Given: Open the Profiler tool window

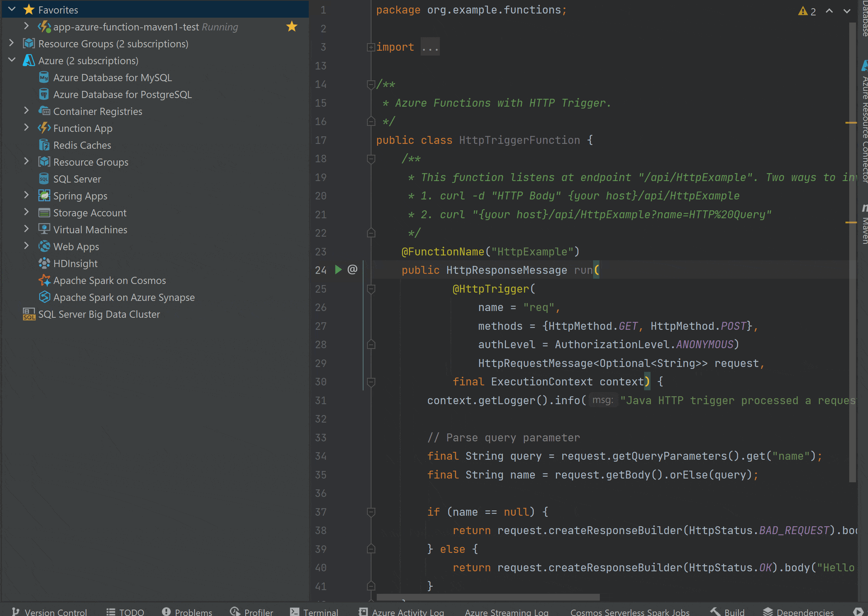Looking at the screenshot, I should (x=251, y=611).
